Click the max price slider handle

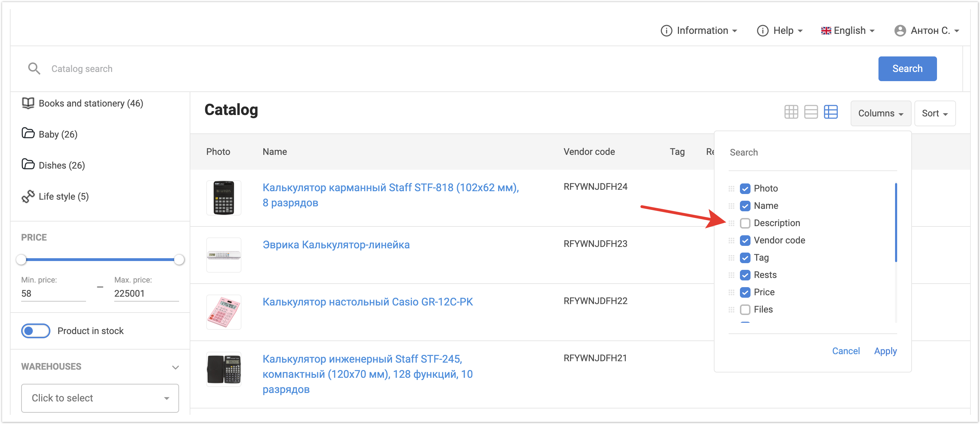pos(179,260)
